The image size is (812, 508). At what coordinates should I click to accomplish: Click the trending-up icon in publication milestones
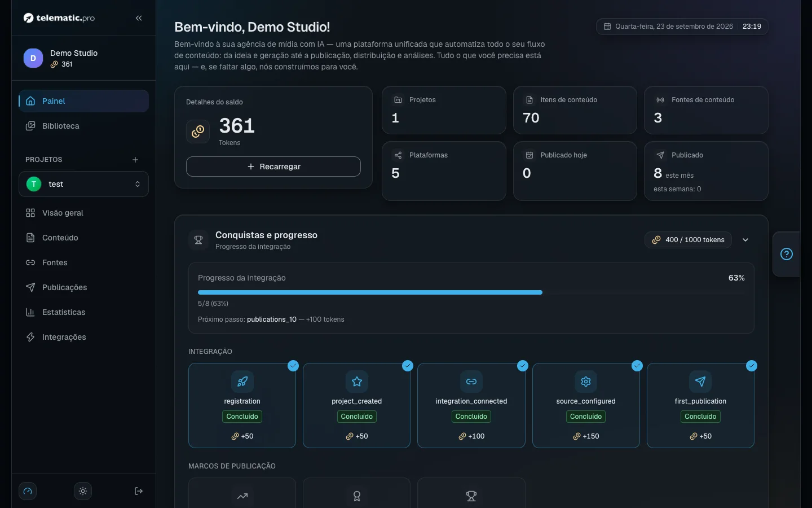pos(242,496)
